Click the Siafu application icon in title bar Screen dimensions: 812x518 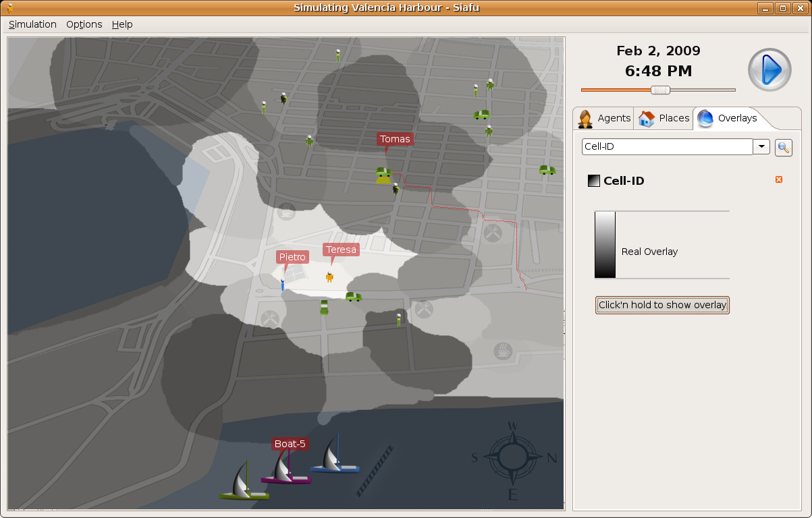[9, 7]
